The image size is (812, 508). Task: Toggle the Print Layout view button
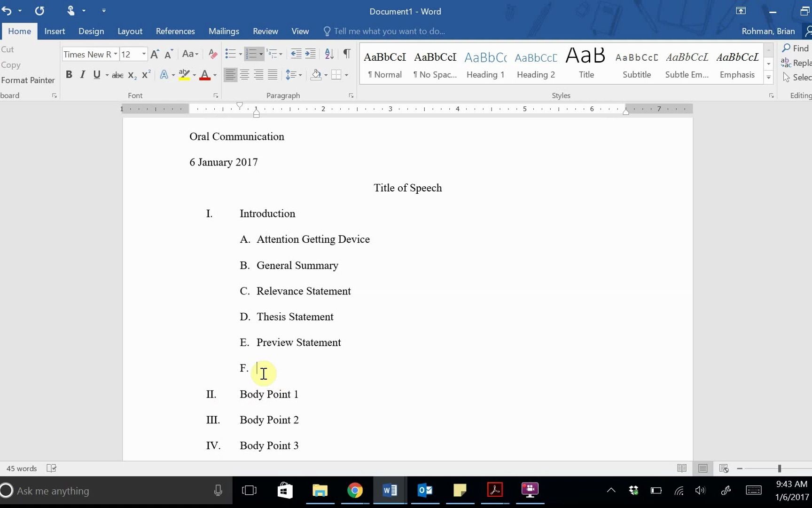[x=703, y=468]
